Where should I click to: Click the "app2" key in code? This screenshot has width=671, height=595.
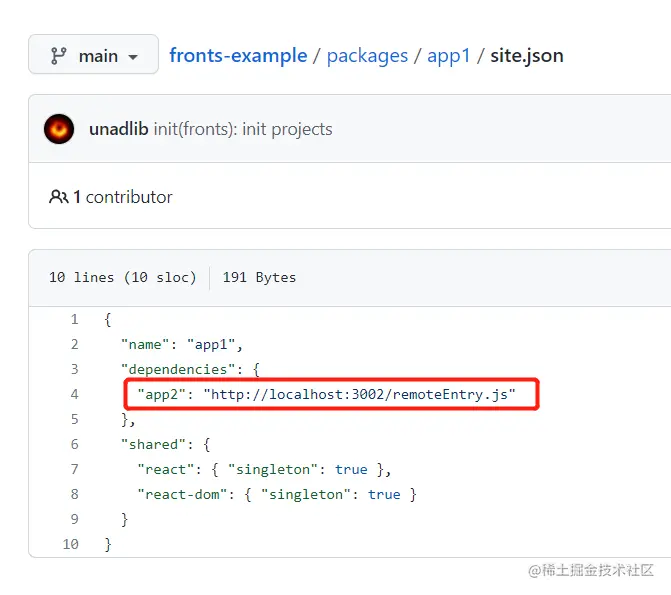pyautogui.click(x=162, y=394)
